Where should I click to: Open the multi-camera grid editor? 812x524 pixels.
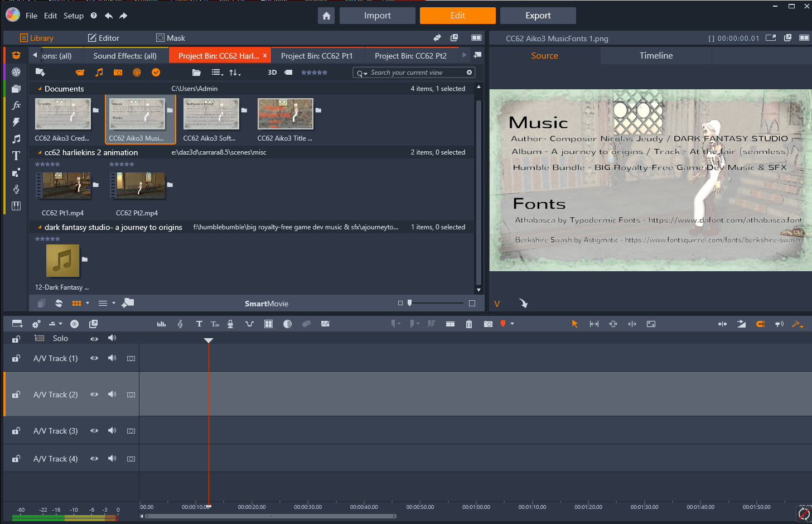coord(268,324)
